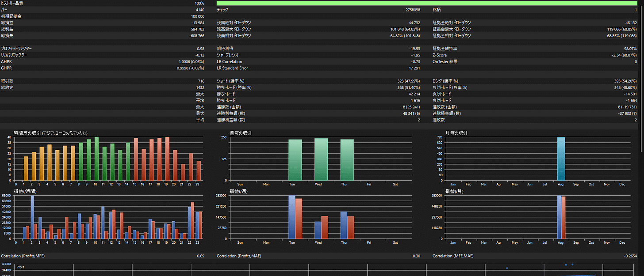
Task: Click the value '-37 903 (7)'
Action: click(628, 113)
